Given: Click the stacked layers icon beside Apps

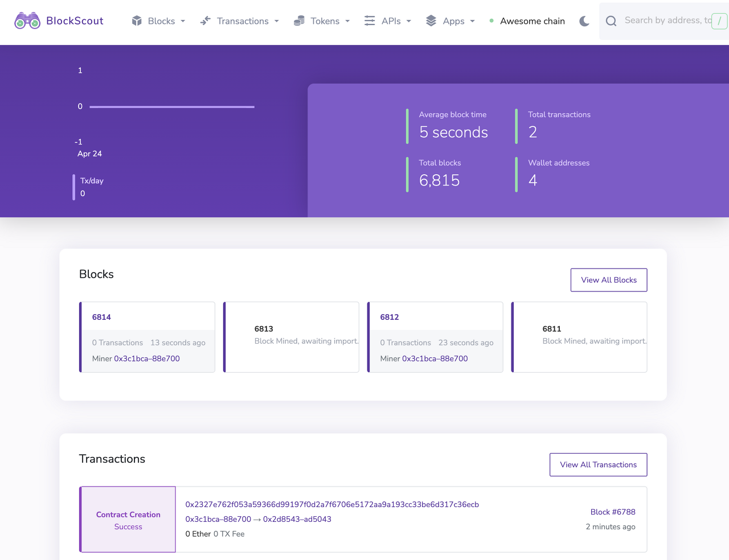Looking at the screenshot, I should pos(431,21).
